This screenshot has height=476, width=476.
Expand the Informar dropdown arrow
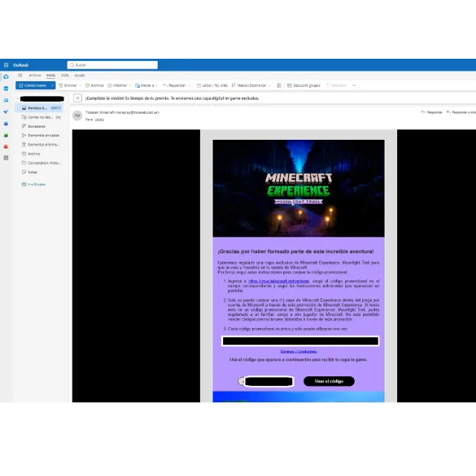[x=130, y=86]
